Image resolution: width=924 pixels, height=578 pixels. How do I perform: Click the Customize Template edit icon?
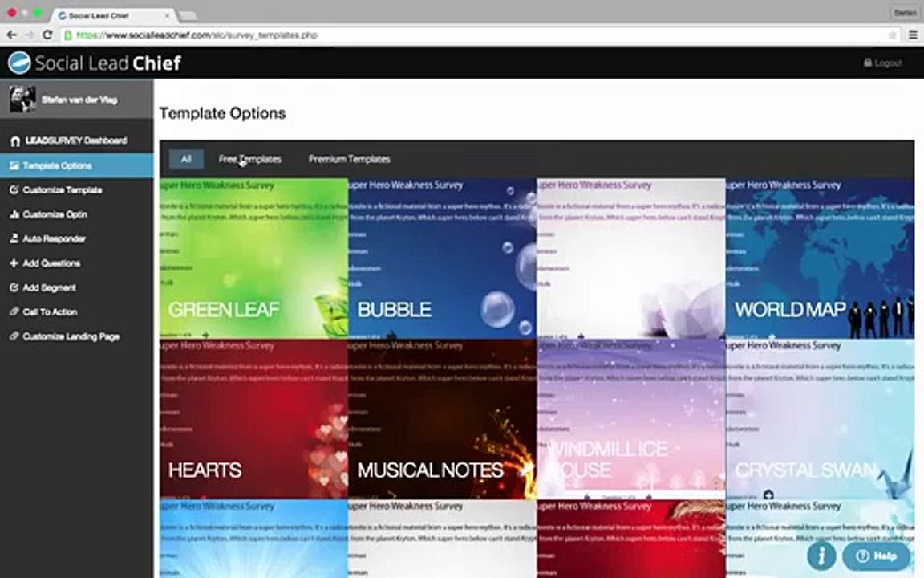pyautogui.click(x=14, y=190)
